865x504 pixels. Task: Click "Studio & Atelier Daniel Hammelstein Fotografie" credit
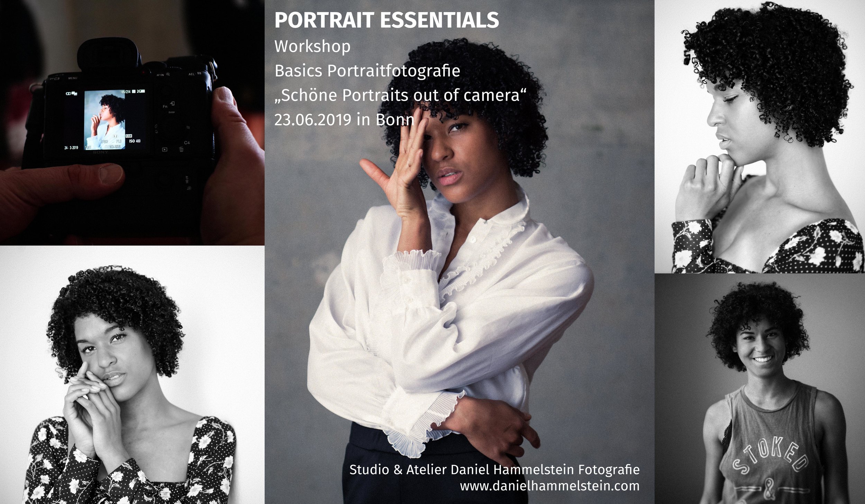(x=494, y=470)
